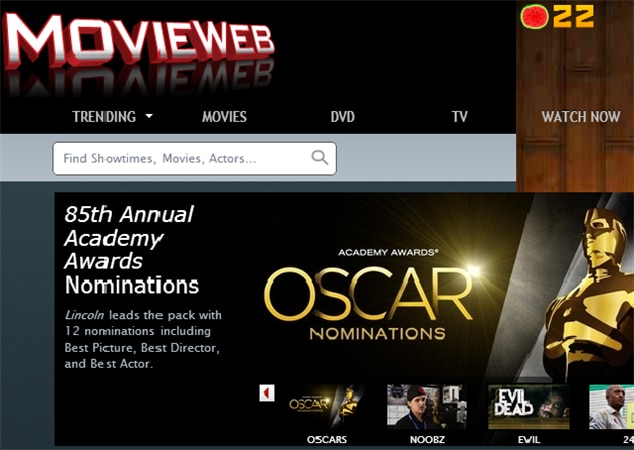Expand the Trending dropdown arrow
This screenshot has height=450, width=634.
pos(149,116)
